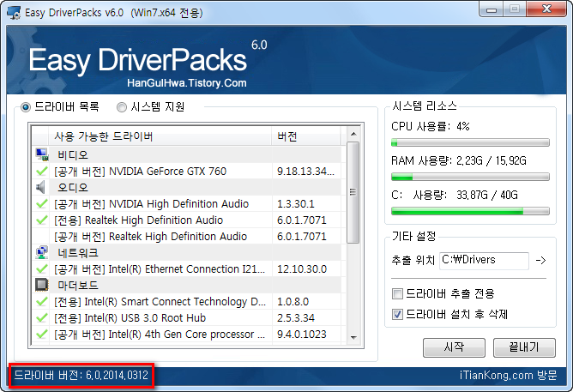Uncheck [전용] Realtek High Definition Audio checkmark
This screenshot has width=573, height=392.
(42, 220)
